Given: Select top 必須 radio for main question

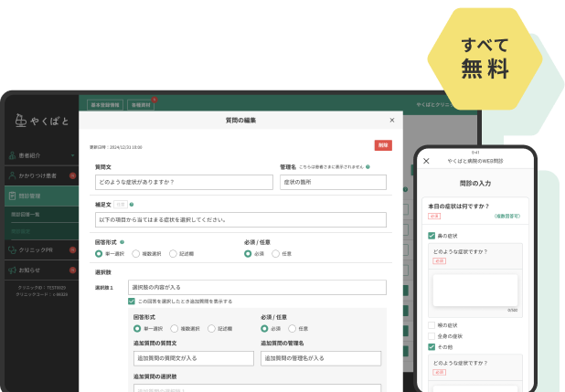Looking at the screenshot, I should pos(248,254).
